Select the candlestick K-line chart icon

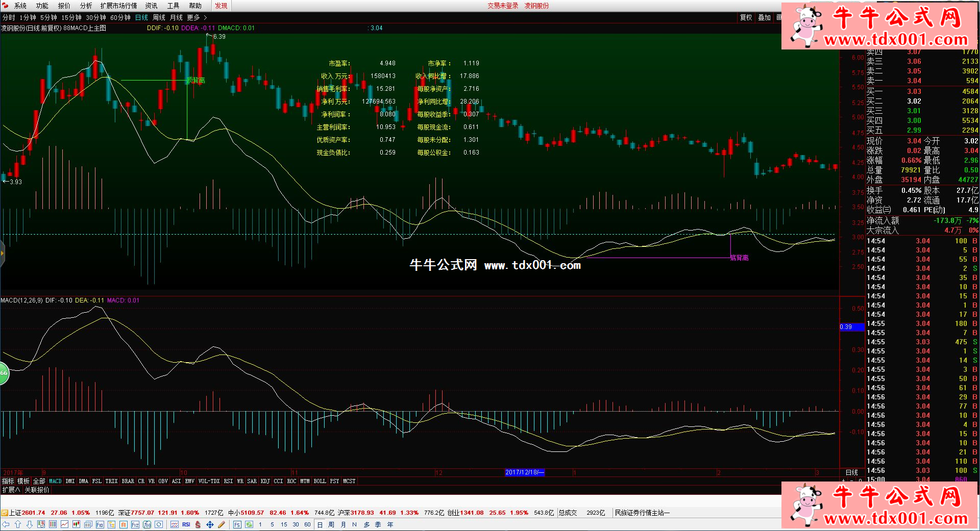[x=76, y=524]
